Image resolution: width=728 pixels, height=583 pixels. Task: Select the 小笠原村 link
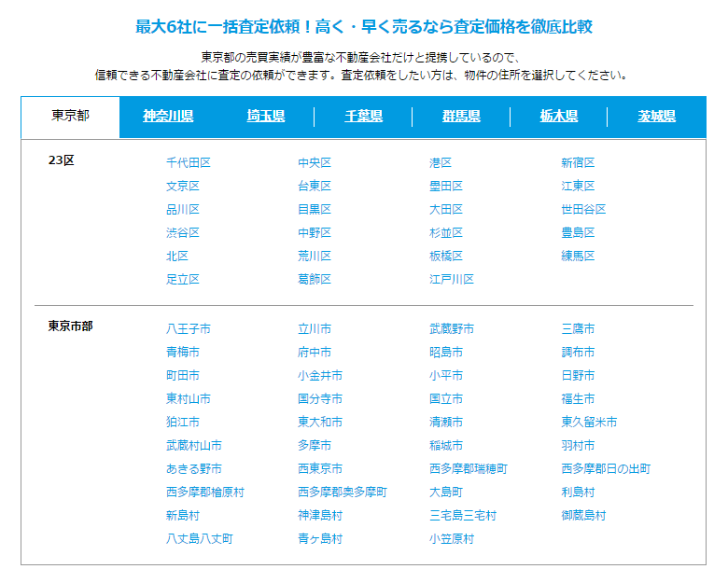[x=452, y=538]
